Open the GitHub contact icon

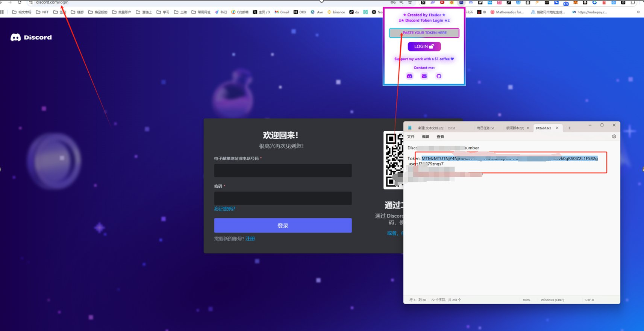(439, 76)
